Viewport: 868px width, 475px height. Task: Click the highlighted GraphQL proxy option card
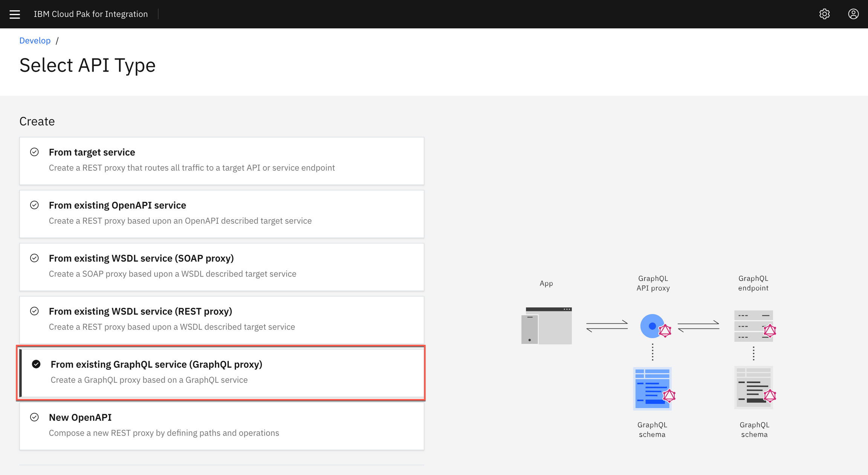[222, 373]
